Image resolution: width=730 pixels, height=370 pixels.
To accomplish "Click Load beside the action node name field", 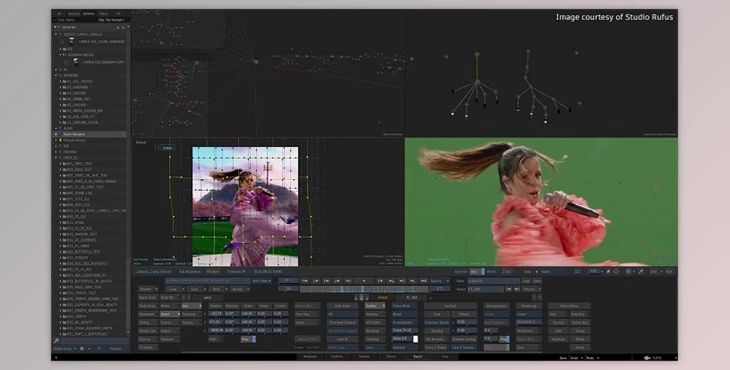I will pyautogui.click(x=526, y=281).
